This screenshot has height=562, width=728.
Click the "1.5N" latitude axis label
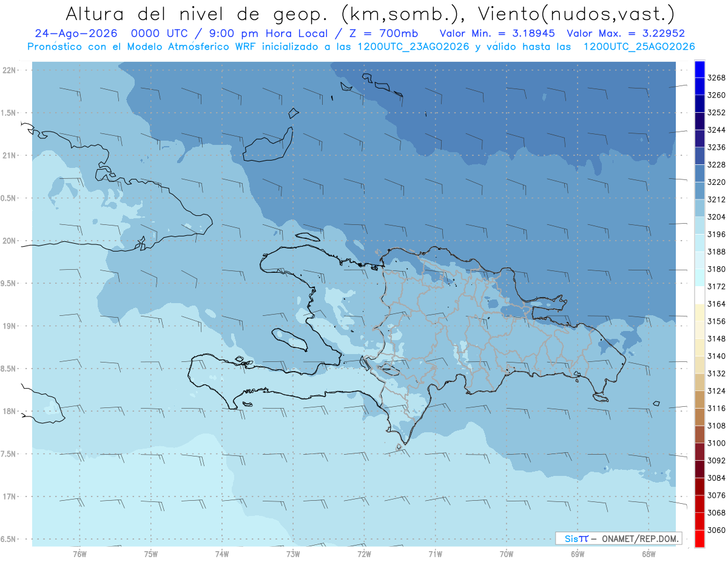(x=9, y=113)
